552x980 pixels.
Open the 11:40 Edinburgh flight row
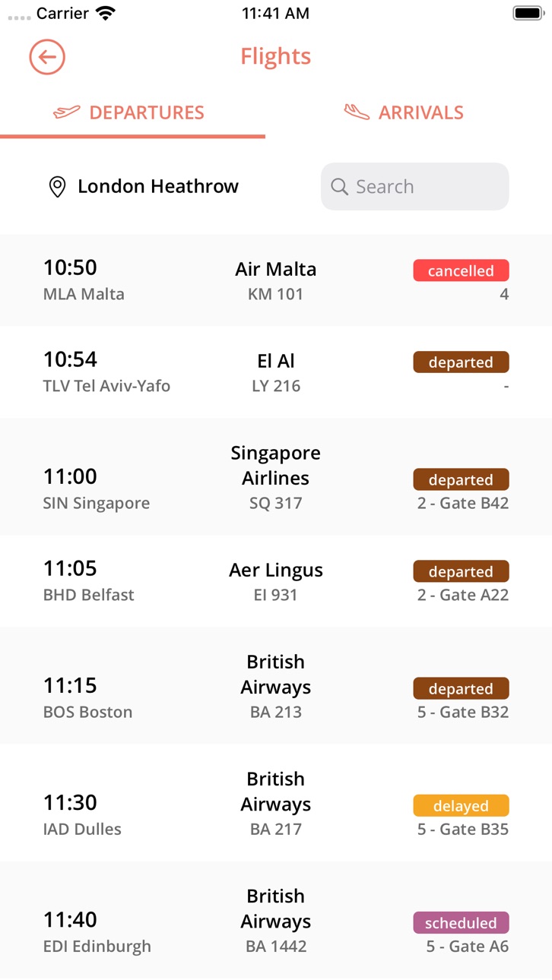point(276,920)
